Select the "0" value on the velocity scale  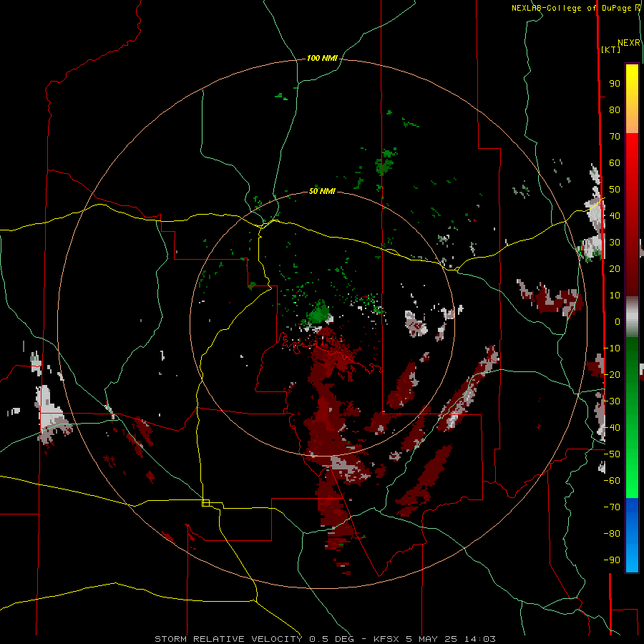pos(618,322)
